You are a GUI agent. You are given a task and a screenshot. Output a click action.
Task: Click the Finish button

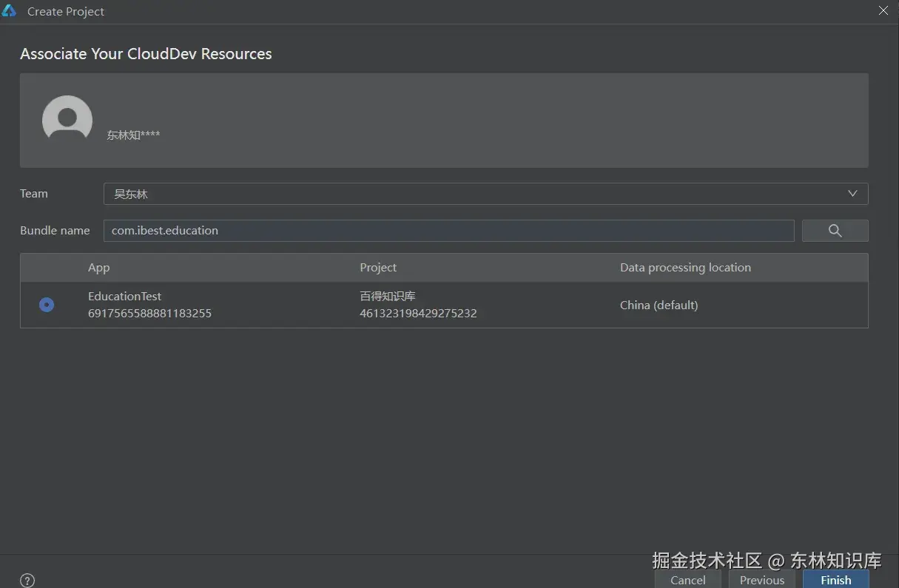click(x=836, y=580)
